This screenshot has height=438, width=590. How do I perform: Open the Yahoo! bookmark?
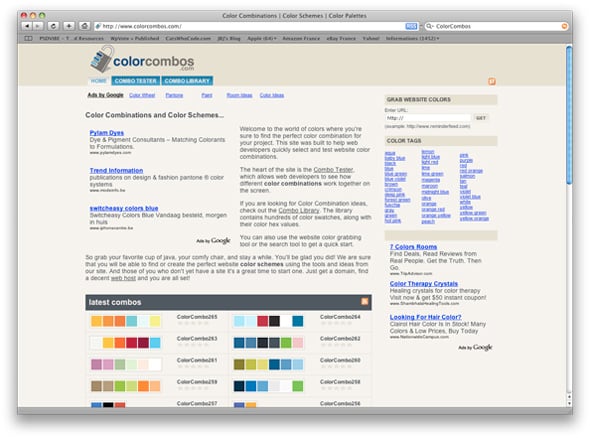coord(371,38)
